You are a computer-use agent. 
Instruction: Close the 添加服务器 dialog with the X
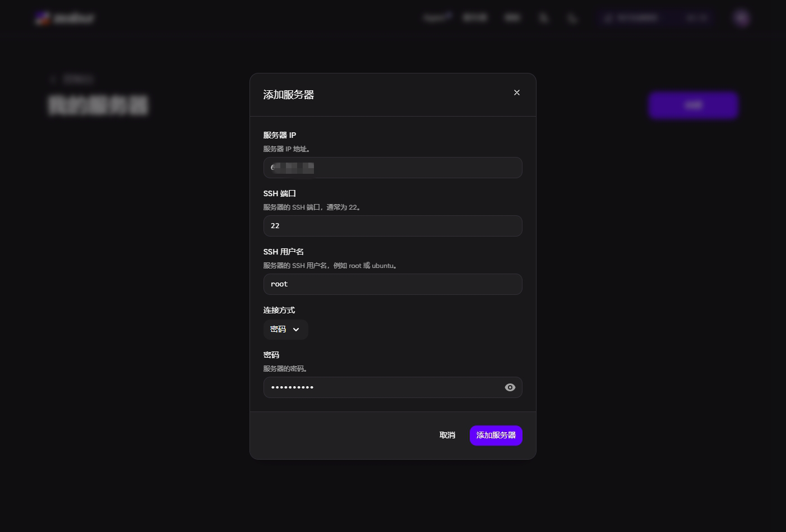[517, 92]
